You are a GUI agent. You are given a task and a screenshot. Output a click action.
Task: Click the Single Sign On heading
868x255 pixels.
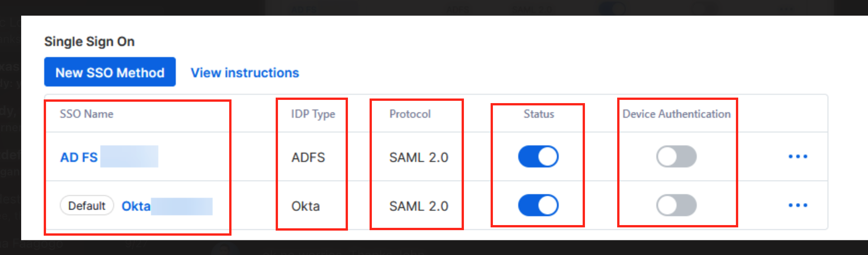pyautogui.click(x=89, y=41)
